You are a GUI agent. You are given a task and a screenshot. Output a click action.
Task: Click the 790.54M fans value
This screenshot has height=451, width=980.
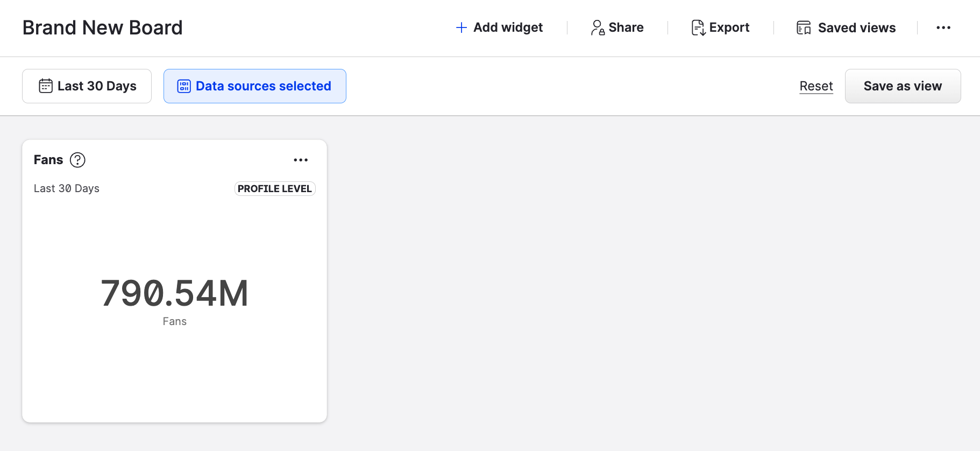click(x=175, y=293)
